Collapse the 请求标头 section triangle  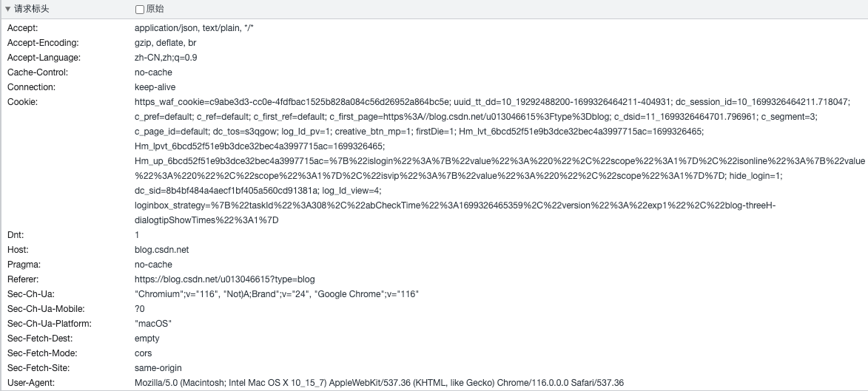point(7,10)
